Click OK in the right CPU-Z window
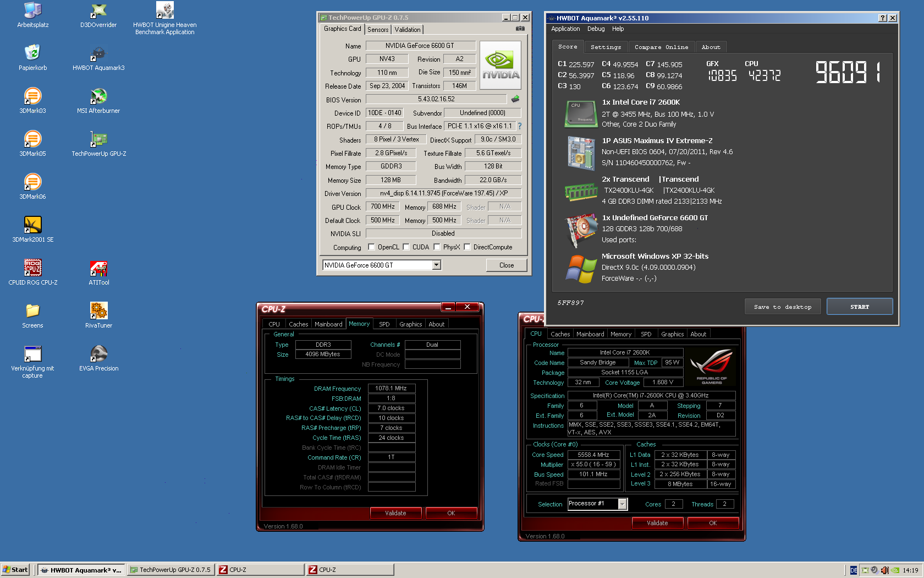The height and width of the screenshot is (578, 924). point(713,523)
